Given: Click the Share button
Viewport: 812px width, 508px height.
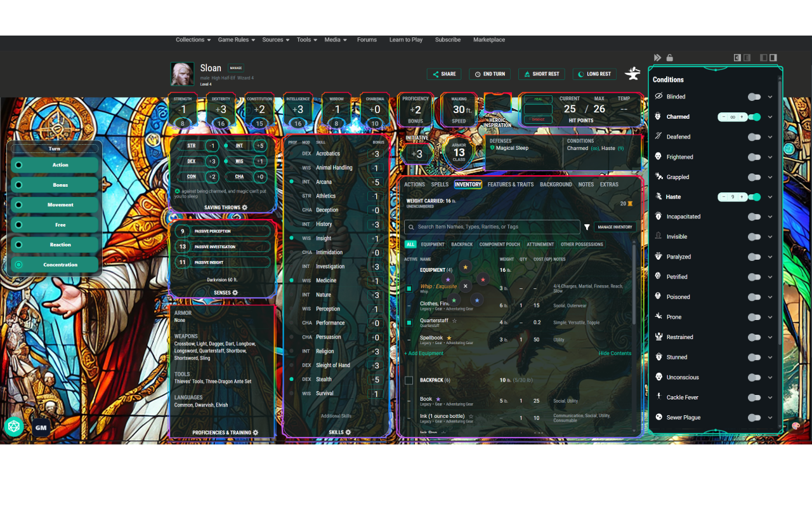Looking at the screenshot, I should [444, 74].
